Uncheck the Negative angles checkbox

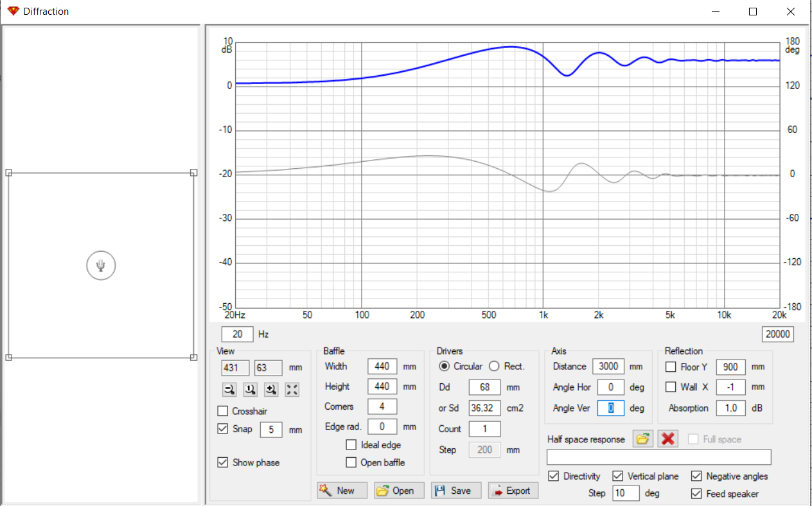click(x=696, y=476)
